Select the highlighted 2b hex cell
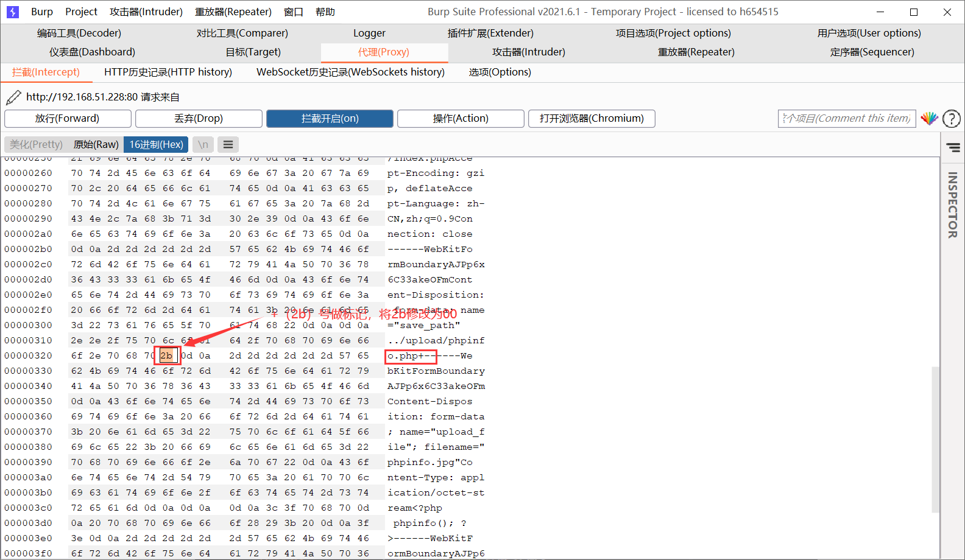This screenshot has height=560, width=965. 167,355
